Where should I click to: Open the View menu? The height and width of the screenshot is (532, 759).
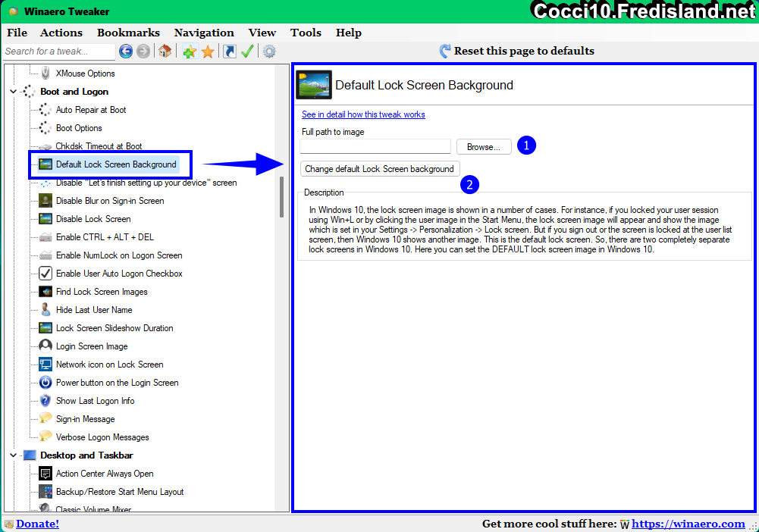click(262, 33)
